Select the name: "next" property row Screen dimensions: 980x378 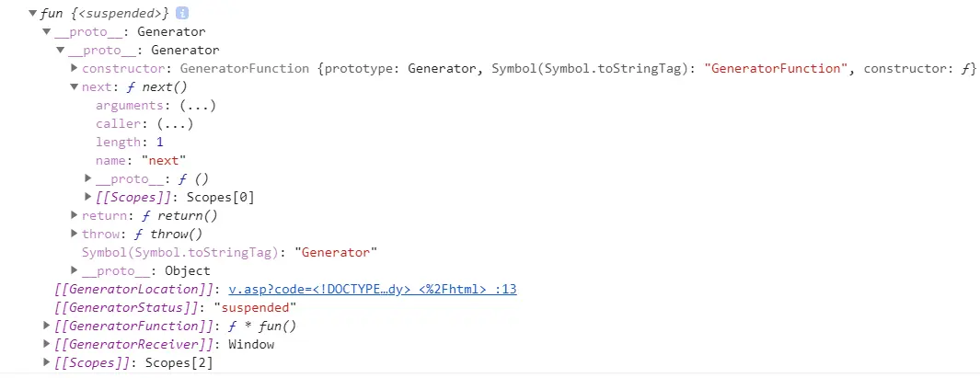pyautogui.click(x=134, y=160)
